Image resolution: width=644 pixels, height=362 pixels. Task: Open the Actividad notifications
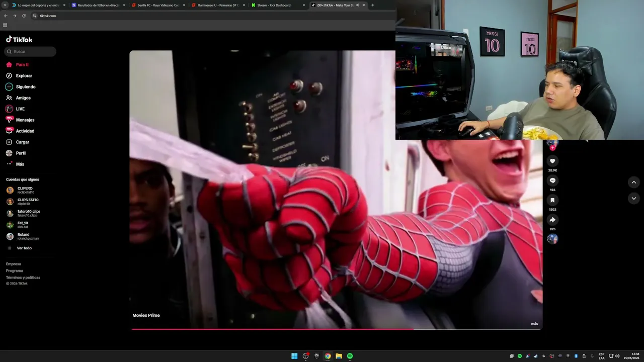20,131
